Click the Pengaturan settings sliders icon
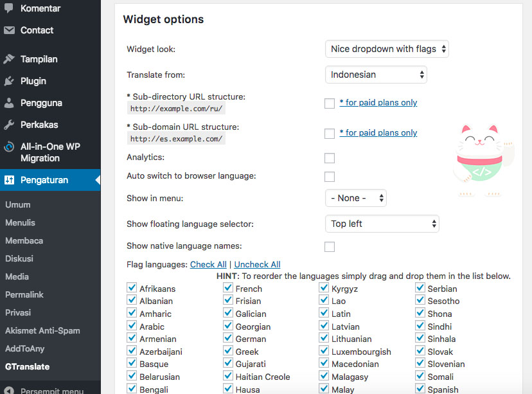532x394 pixels. coord(9,180)
